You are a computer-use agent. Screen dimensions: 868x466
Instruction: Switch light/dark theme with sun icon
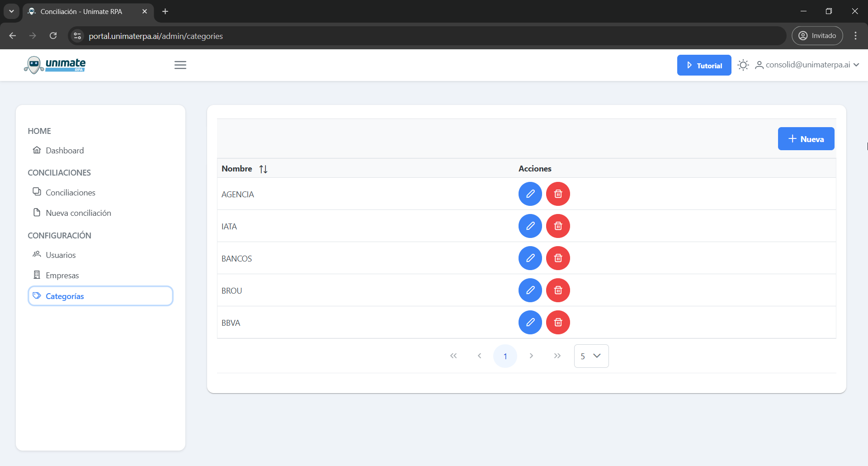pyautogui.click(x=743, y=65)
